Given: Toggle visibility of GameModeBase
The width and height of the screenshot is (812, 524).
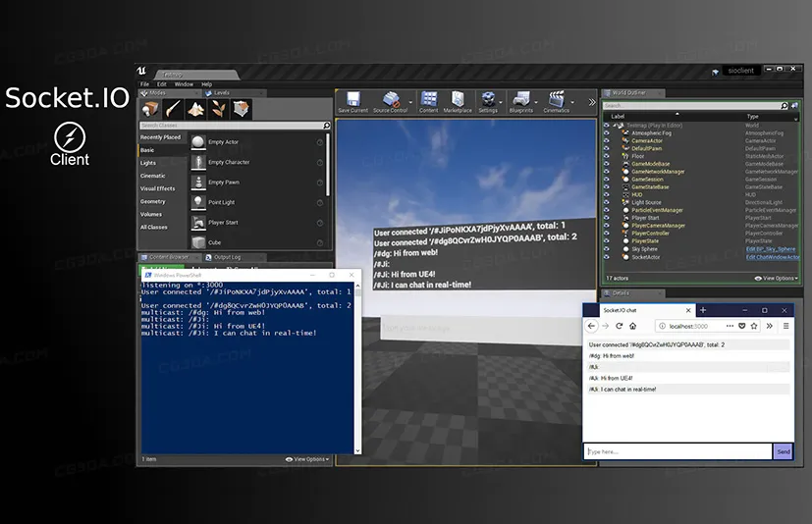Looking at the screenshot, I should click(607, 164).
